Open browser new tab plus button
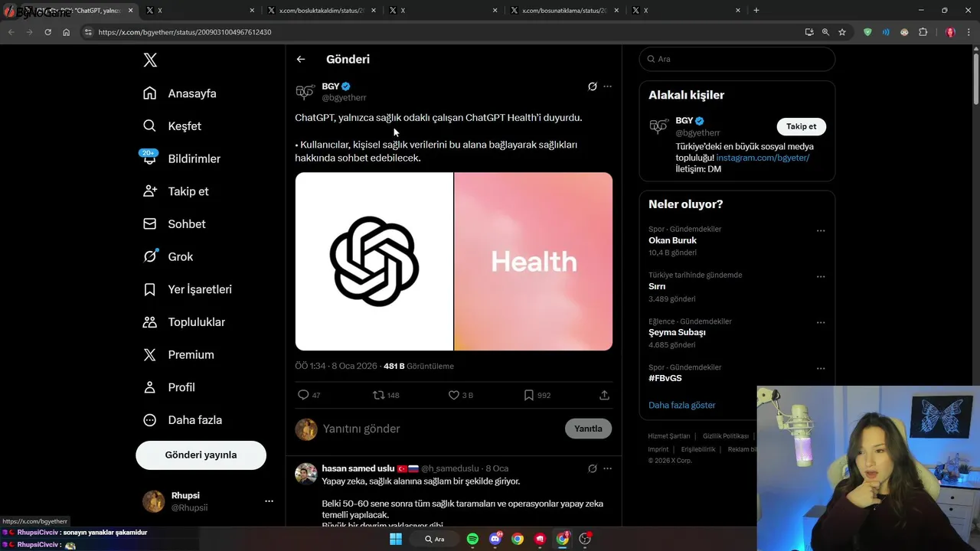The width and height of the screenshot is (980, 551). 756,10
